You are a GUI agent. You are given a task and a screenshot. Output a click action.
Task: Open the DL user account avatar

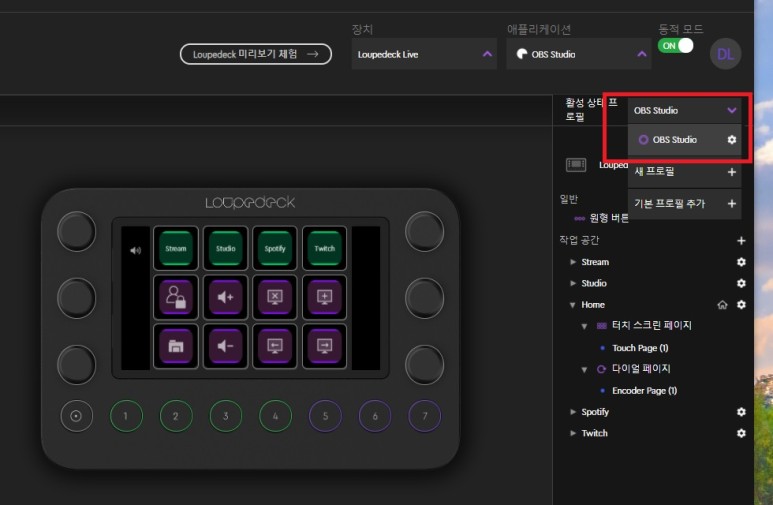725,54
